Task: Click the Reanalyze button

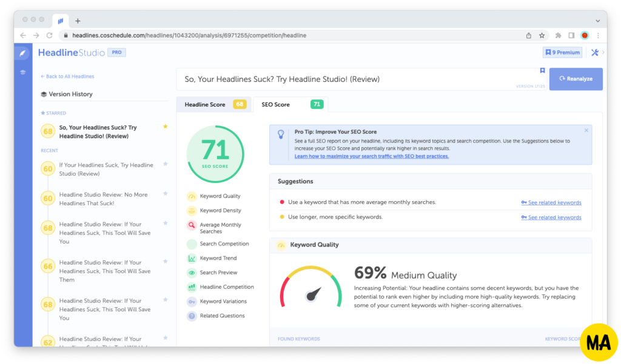Action: coord(576,79)
